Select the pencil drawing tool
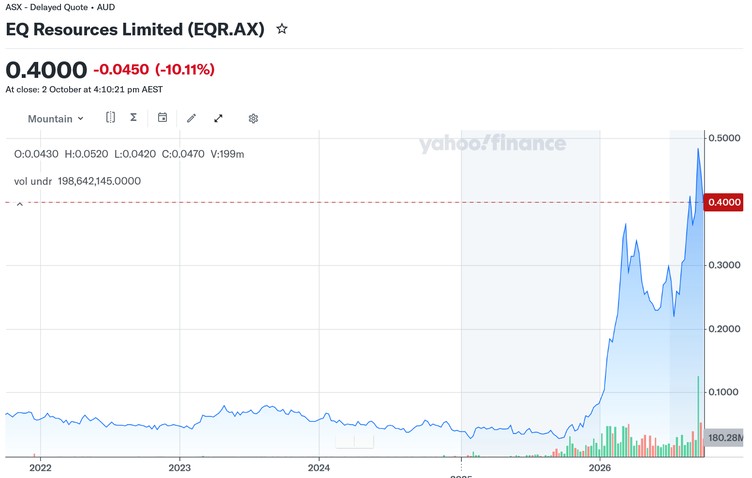The image size is (752, 478). point(191,118)
